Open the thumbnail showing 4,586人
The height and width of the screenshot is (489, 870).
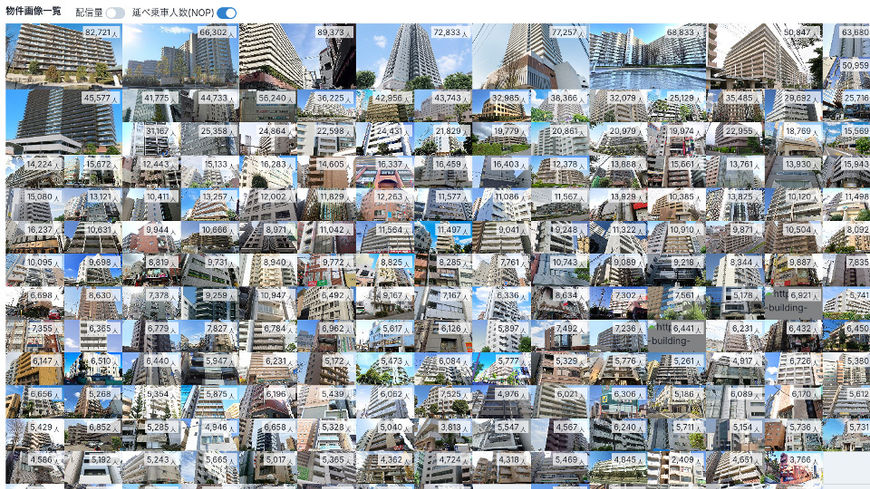pyautogui.click(x=34, y=467)
